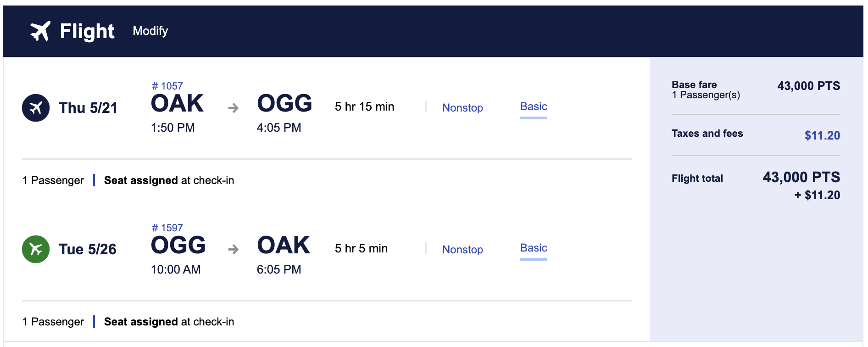Click the white airplane icon in header
The image size is (868, 347).
pos(40,31)
